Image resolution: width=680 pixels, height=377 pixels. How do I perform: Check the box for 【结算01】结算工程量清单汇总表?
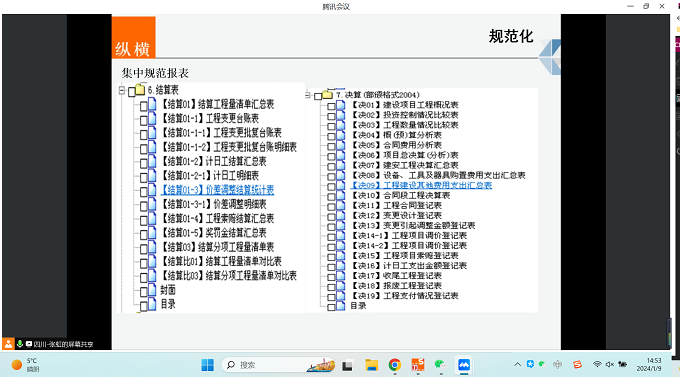click(144, 105)
